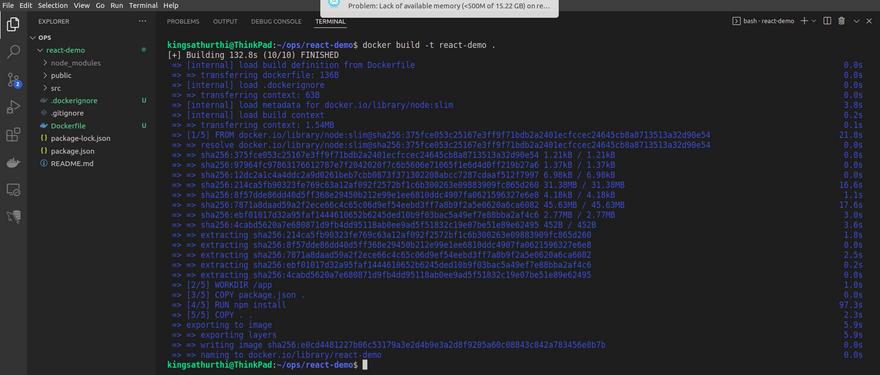
Task: Click 'transferring context: 1.54MB' line
Action: (x=268, y=125)
